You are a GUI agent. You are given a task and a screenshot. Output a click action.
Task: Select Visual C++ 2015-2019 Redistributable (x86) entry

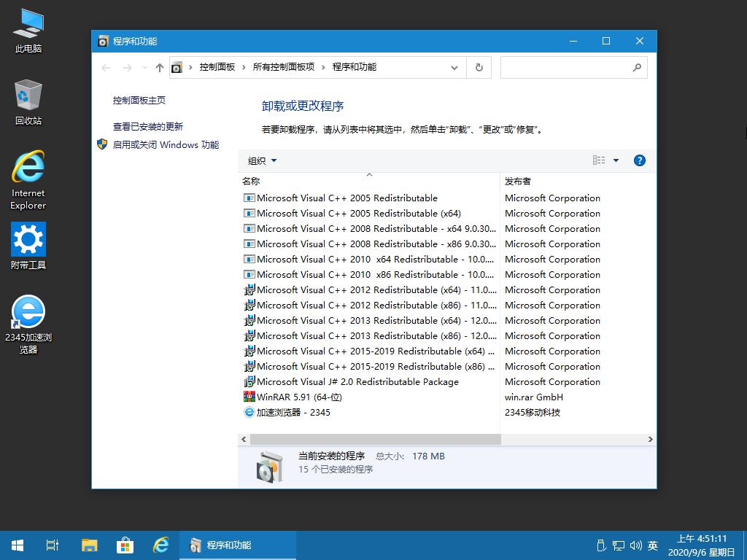click(368, 366)
